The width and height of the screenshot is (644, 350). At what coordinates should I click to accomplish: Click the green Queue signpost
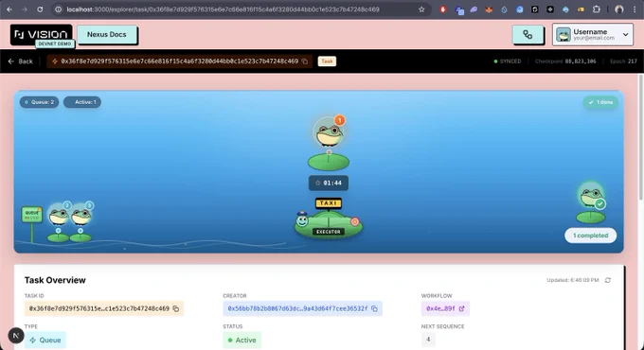coord(31,215)
